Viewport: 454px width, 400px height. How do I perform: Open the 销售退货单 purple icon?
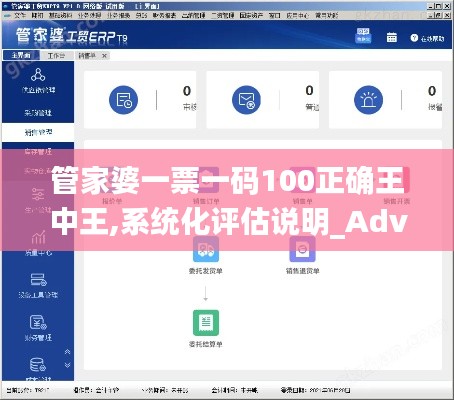click(302, 249)
